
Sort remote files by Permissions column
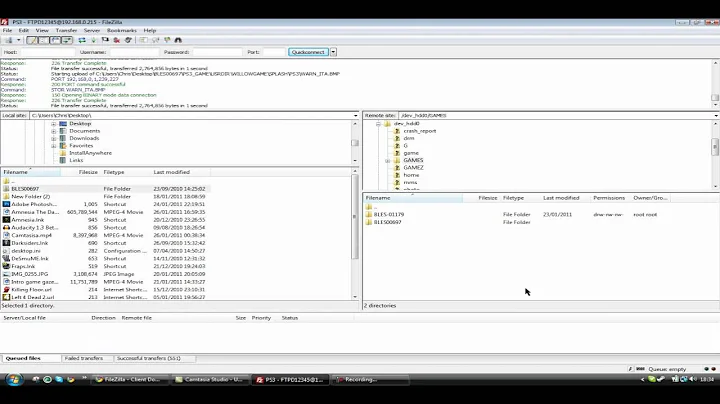point(609,198)
